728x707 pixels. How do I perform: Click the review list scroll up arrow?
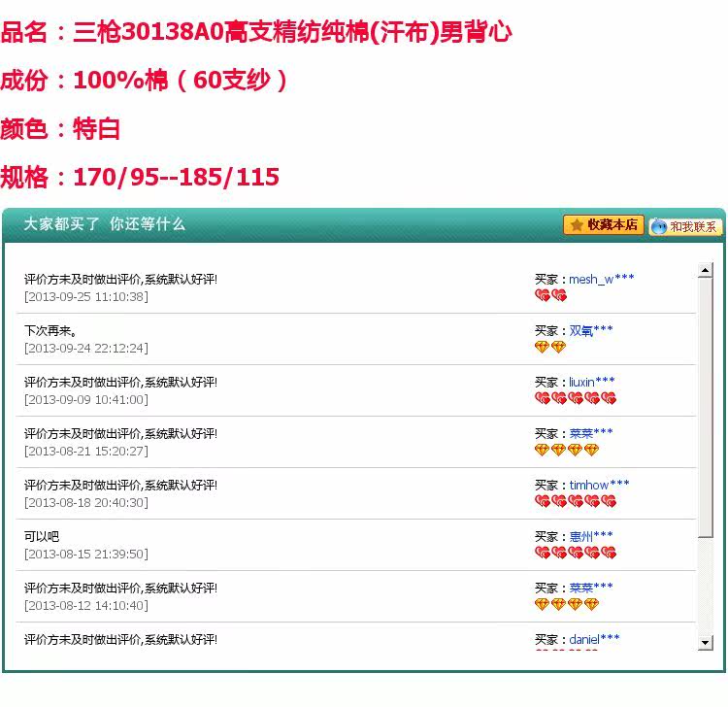tap(706, 270)
